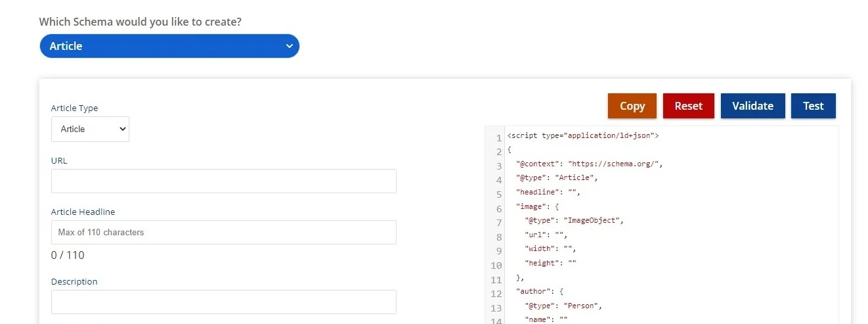
Task: Click the Validate button
Action: click(x=752, y=106)
